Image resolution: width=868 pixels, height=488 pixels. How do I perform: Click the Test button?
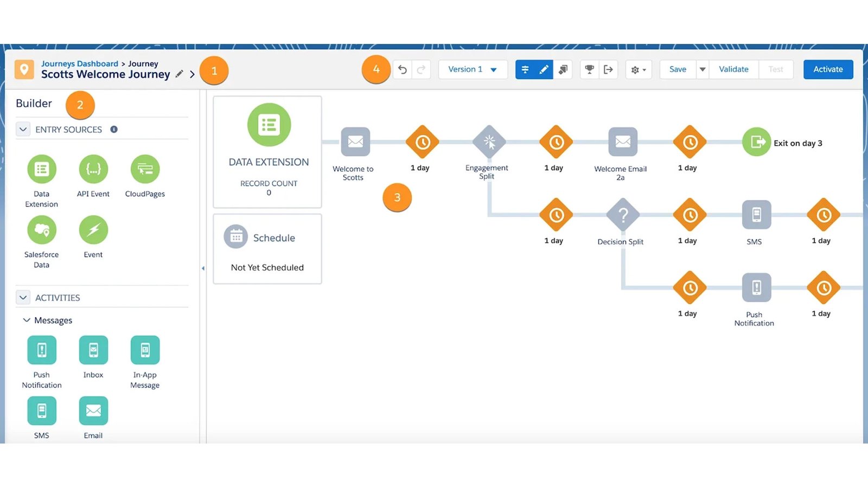776,69
